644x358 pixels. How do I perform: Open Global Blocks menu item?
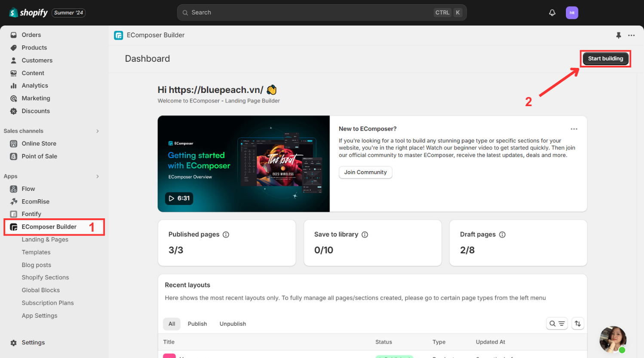point(41,290)
